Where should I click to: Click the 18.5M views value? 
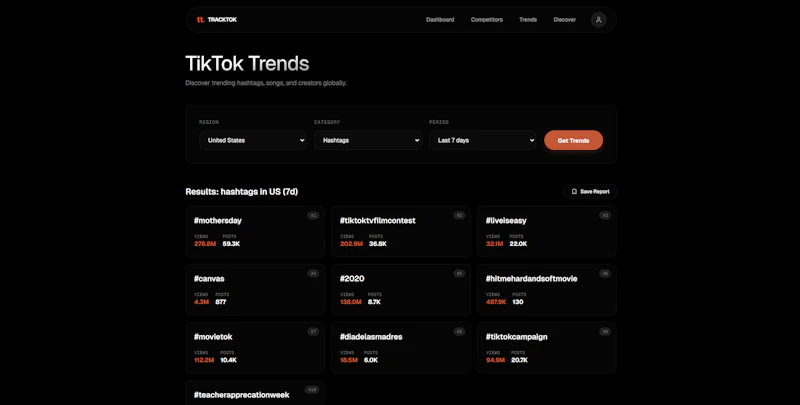click(x=349, y=360)
